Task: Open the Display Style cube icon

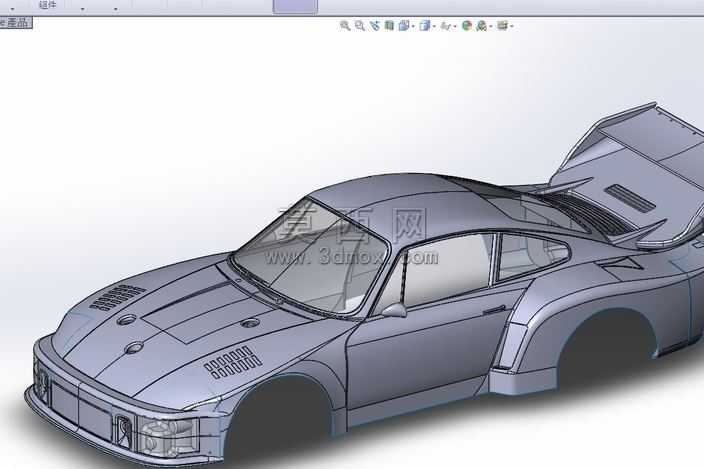Action: [425, 26]
